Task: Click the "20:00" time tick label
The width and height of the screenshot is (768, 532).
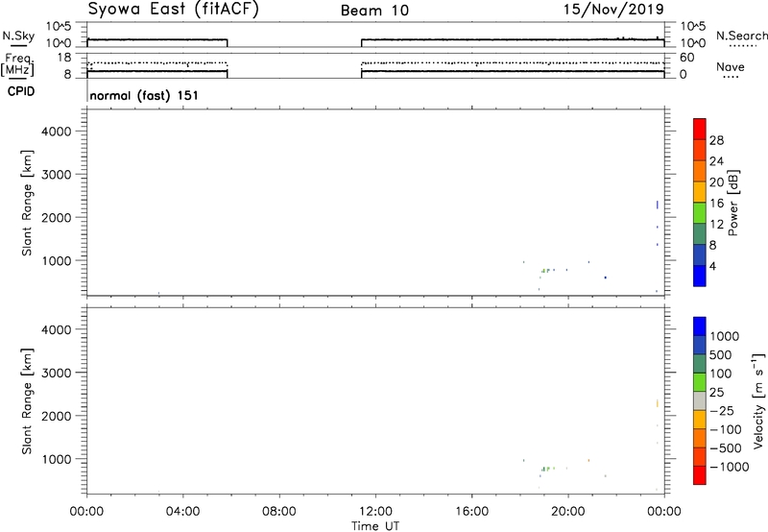Action: click(x=567, y=512)
